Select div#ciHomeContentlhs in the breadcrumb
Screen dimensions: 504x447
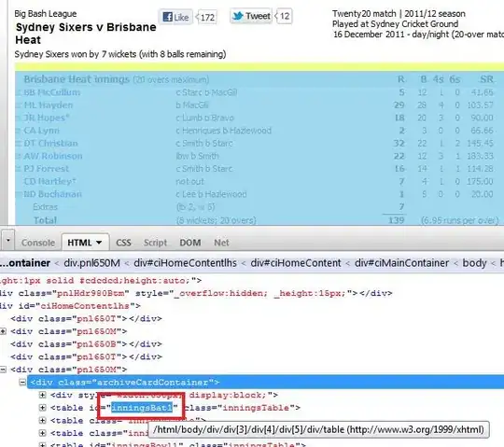point(185,263)
